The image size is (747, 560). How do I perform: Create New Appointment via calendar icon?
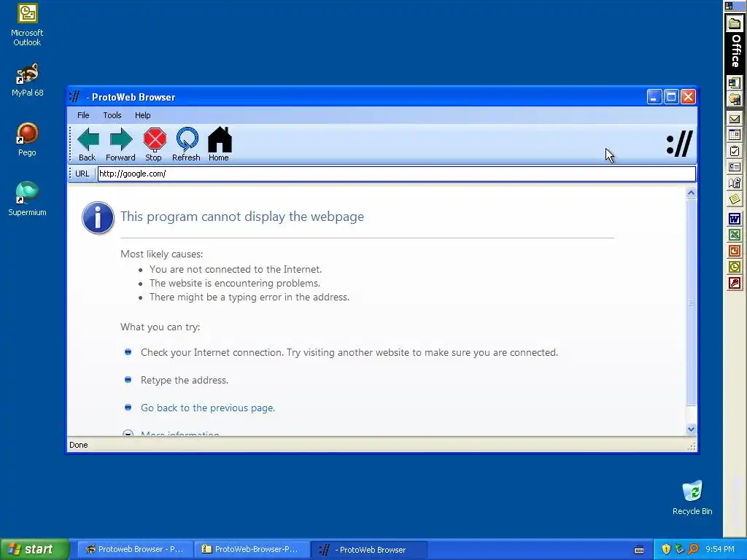tap(734, 135)
